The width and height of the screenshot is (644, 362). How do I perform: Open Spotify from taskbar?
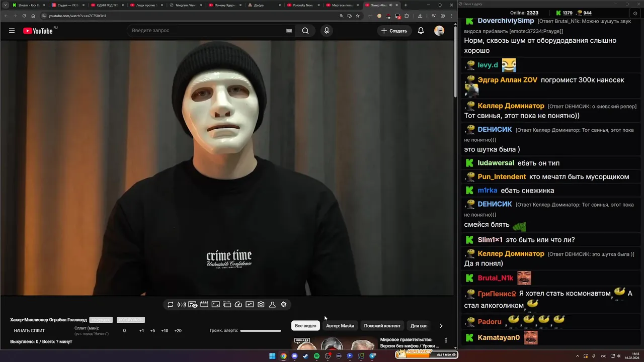coord(316,356)
